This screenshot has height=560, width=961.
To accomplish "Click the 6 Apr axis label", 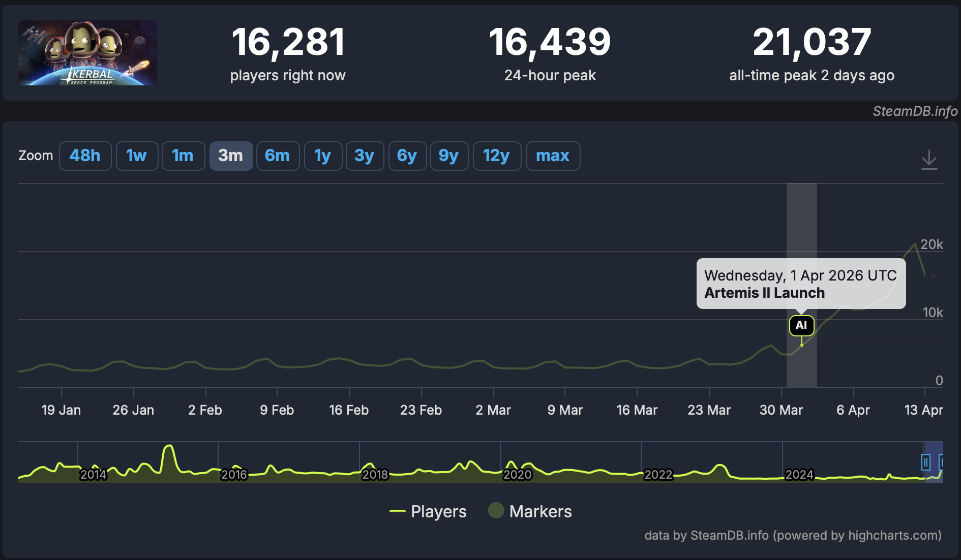I will pyautogui.click(x=853, y=410).
